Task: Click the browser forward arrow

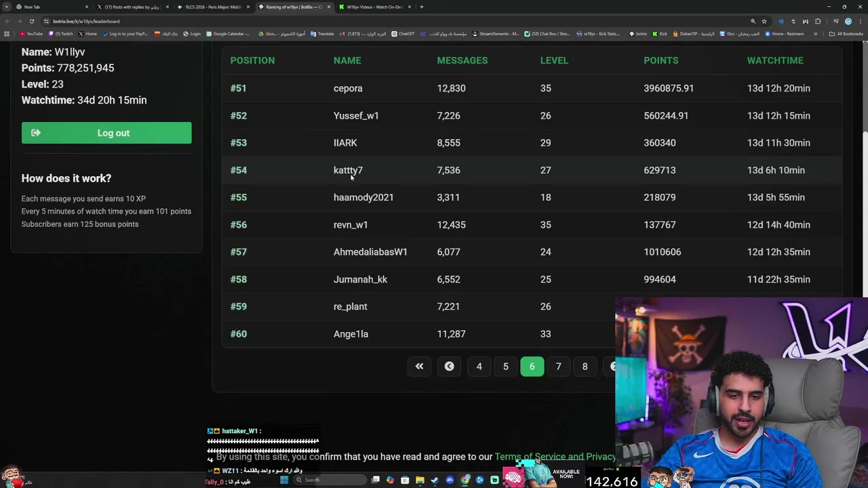Action: pyautogui.click(x=19, y=21)
